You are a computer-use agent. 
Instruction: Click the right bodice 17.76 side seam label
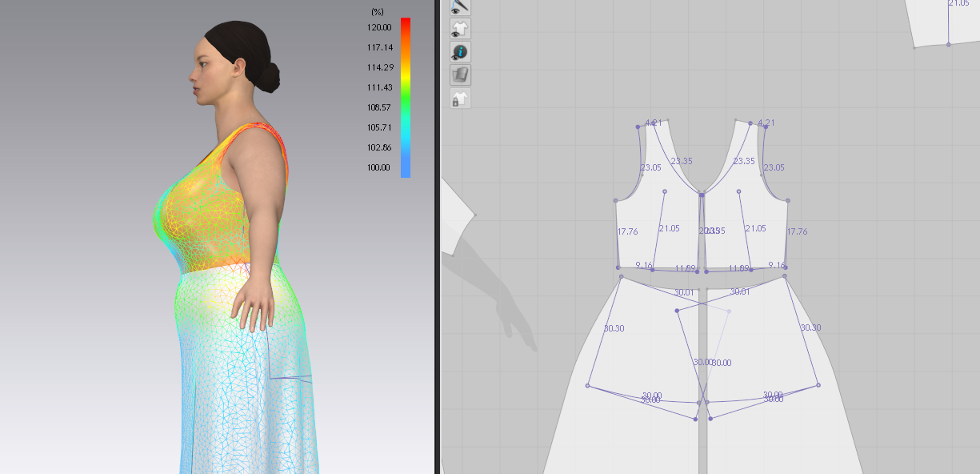click(797, 231)
